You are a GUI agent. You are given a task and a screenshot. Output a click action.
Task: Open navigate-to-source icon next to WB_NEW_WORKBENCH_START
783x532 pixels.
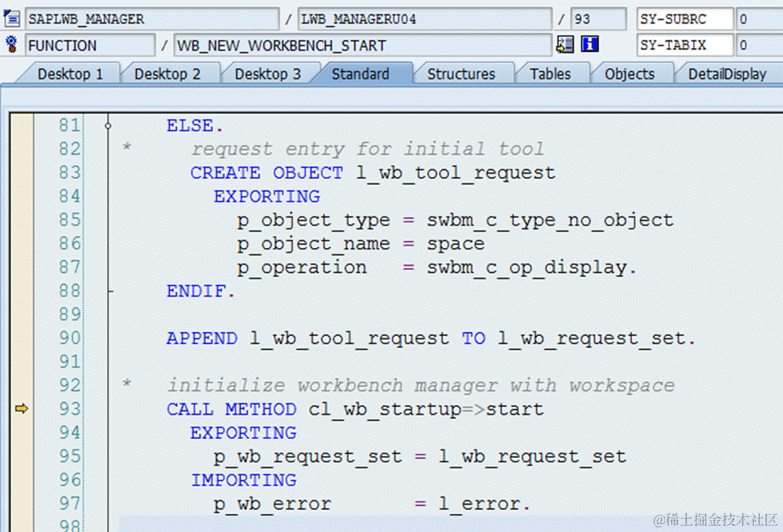tap(565, 44)
